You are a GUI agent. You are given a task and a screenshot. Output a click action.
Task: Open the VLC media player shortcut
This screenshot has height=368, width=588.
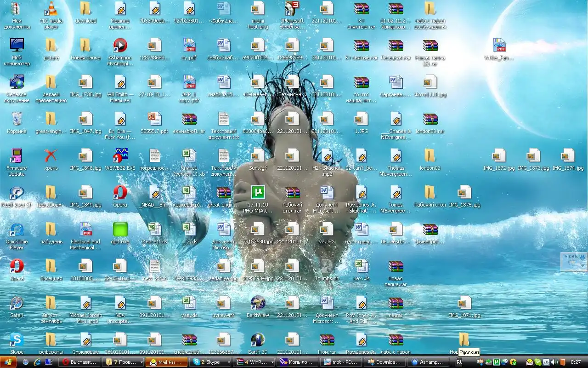[x=51, y=9]
